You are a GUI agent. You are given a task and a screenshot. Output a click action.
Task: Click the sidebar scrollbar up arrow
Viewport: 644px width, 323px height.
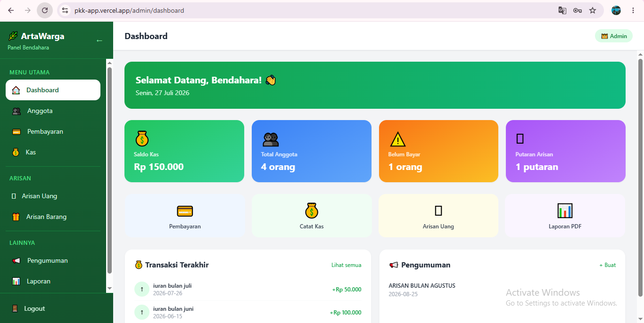[109, 62]
